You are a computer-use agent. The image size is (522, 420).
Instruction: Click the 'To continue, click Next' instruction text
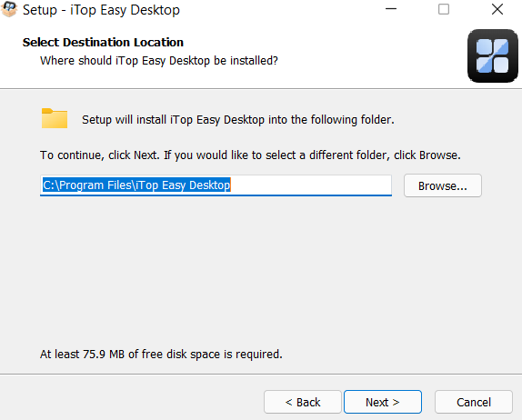pos(250,155)
